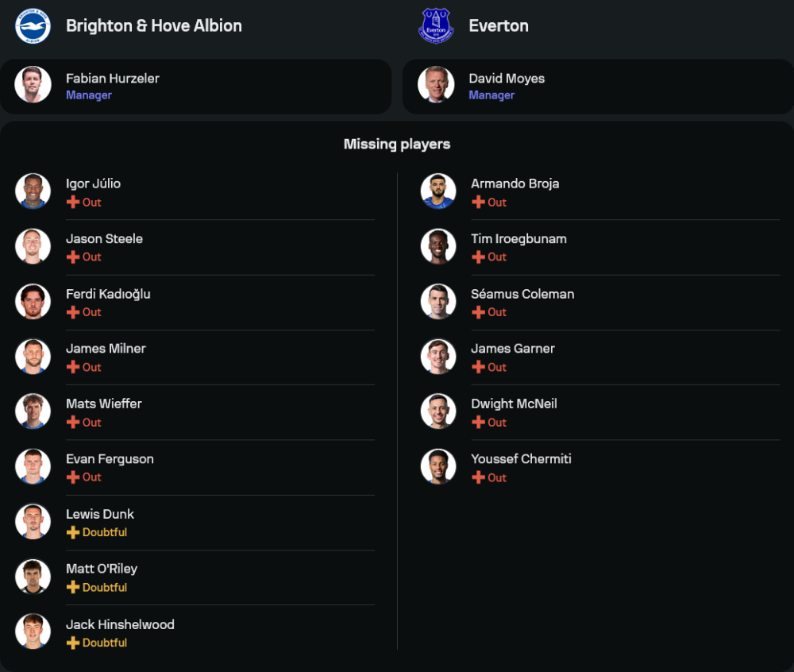
Task: Click Dwight McNeil's avatar photo
Action: click(x=438, y=411)
